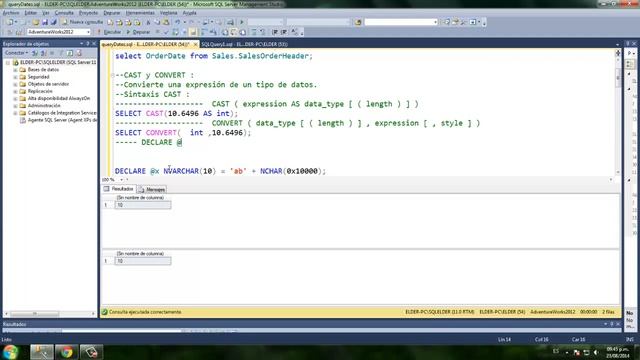Click the Find in Files icon
Image resolution: width=640 pixels, height=360 pixels.
358,22
